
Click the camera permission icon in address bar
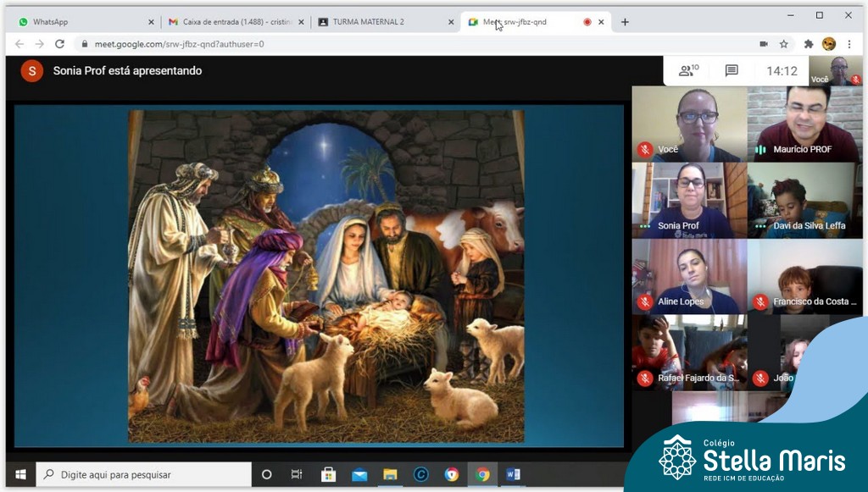pos(763,44)
